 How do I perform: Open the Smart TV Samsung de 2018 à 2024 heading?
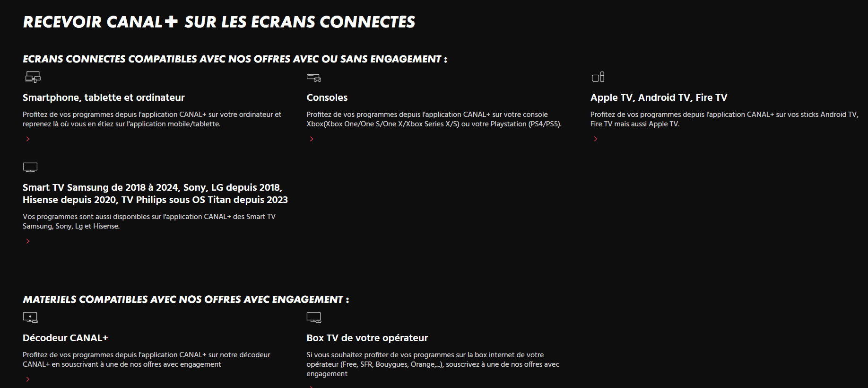tap(155, 194)
